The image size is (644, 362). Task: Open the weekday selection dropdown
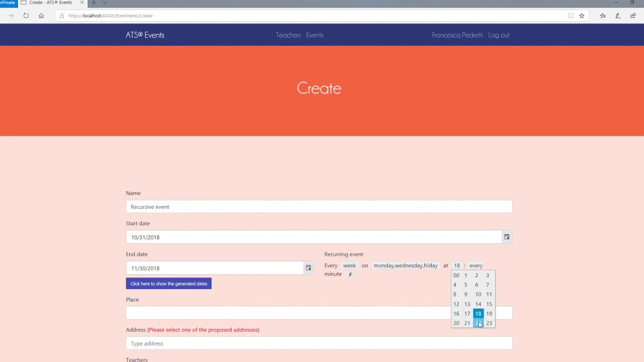click(x=406, y=265)
